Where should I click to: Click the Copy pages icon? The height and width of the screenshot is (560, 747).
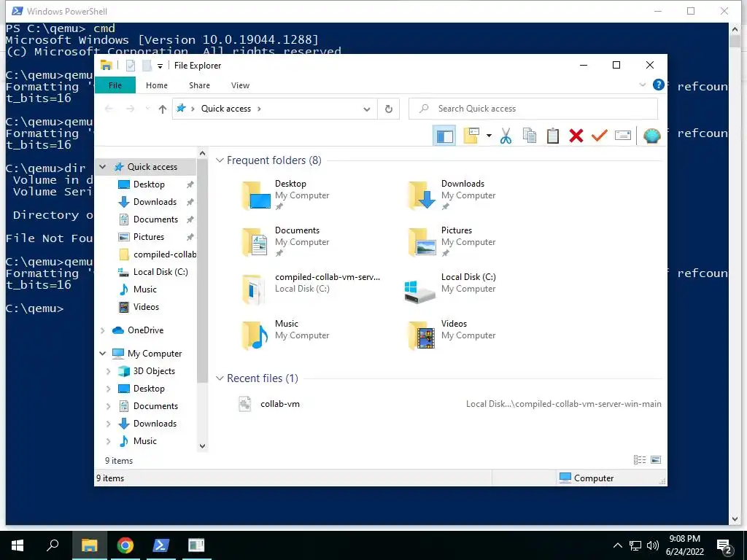(530, 136)
